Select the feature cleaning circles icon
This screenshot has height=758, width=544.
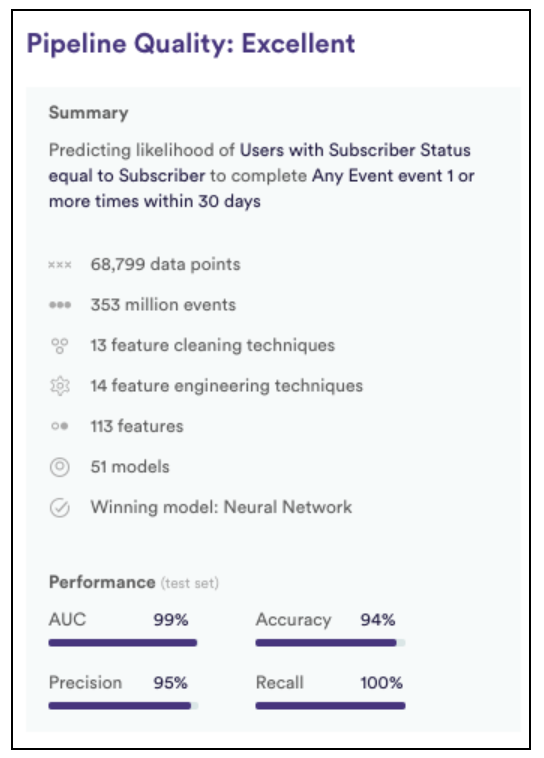tap(59, 346)
